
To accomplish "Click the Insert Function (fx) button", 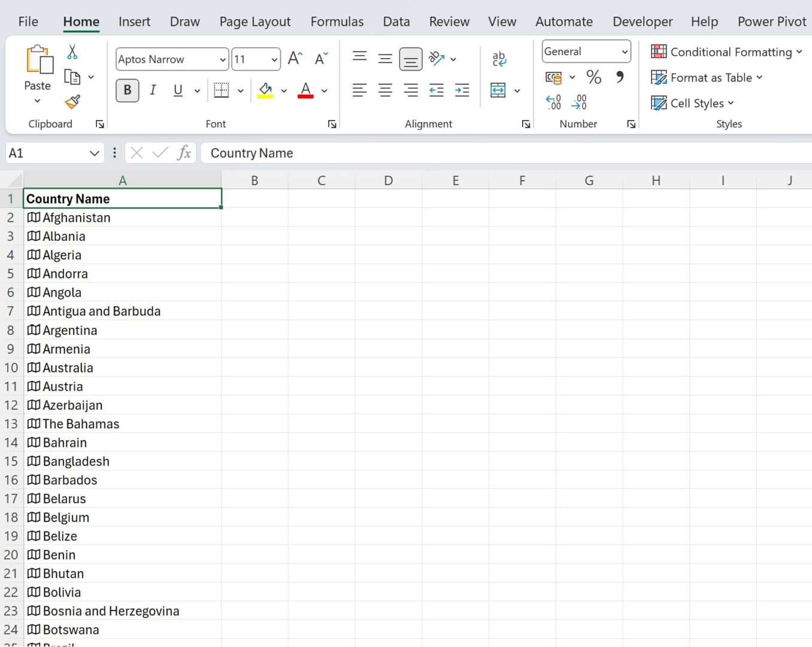I will [184, 153].
